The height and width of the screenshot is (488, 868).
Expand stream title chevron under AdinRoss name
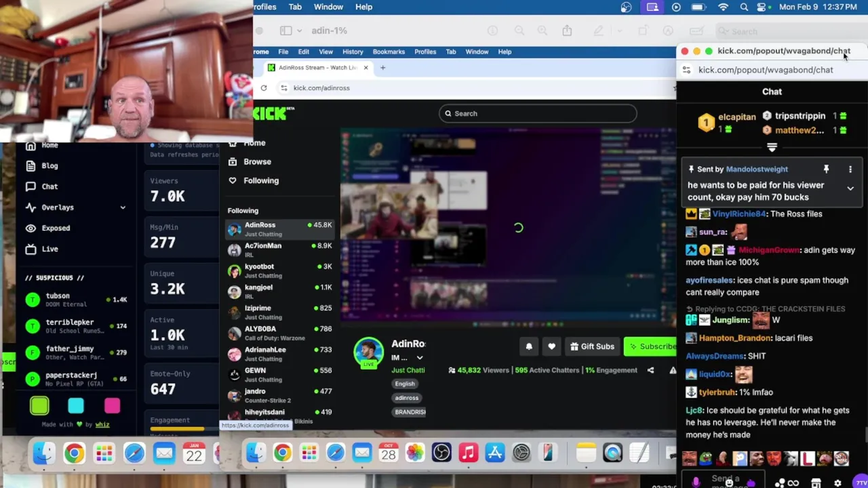pyautogui.click(x=420, y=358)
